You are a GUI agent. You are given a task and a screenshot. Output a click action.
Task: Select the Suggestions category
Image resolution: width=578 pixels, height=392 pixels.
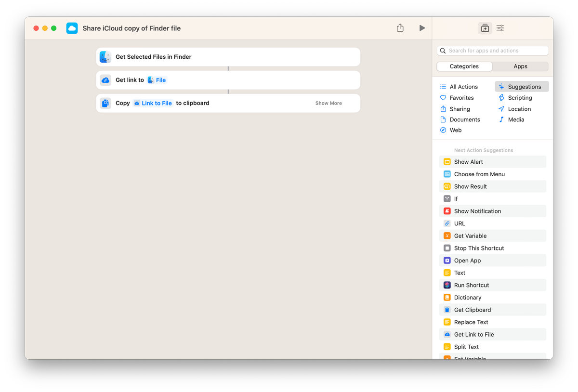click(522, 87)
